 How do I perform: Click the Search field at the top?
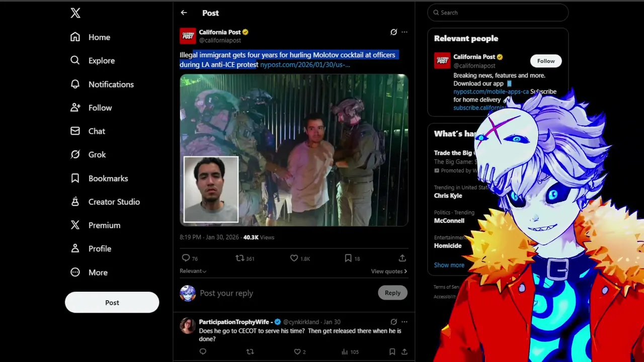click(498, 13)
